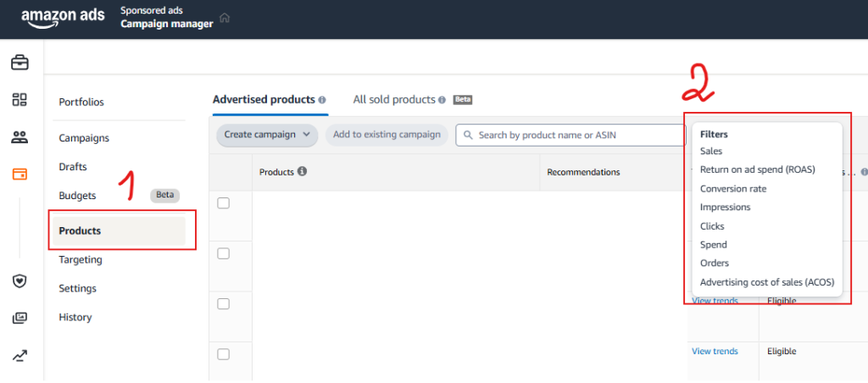Select the orange campaign card sidebar icon
The image size is (868, 383).
19,174
